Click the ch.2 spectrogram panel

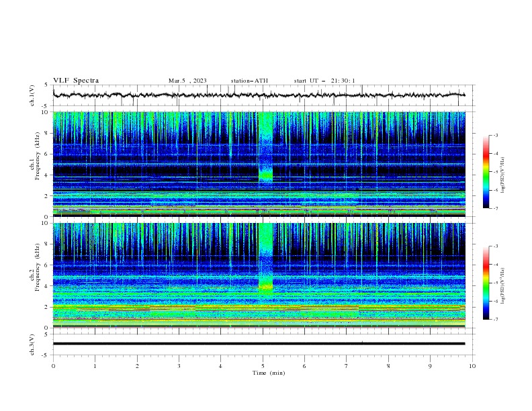(x=259, y=275)
